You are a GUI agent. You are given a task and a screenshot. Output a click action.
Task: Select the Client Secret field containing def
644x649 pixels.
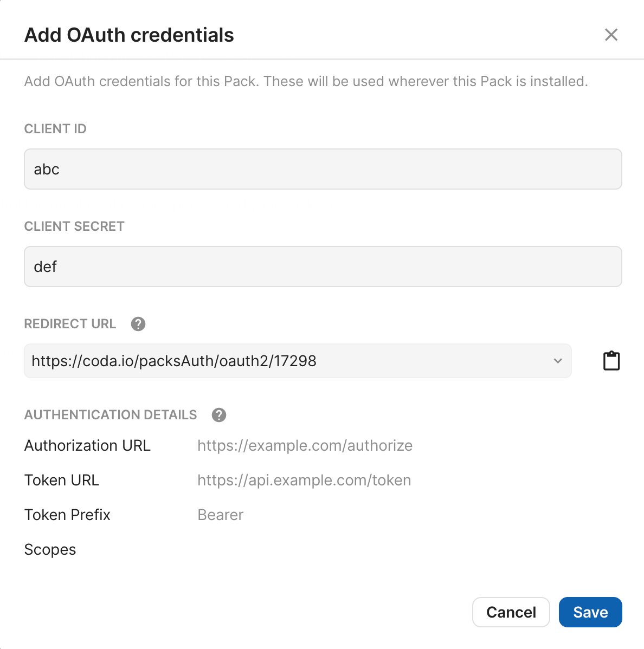click(x=322, y=267)
